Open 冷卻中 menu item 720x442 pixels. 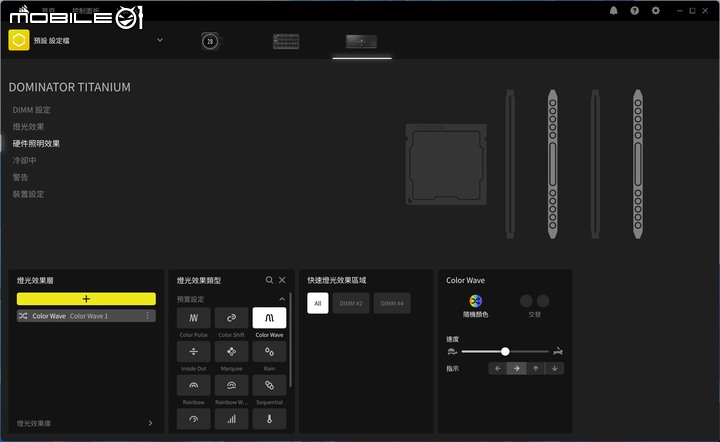pos(24,160)
